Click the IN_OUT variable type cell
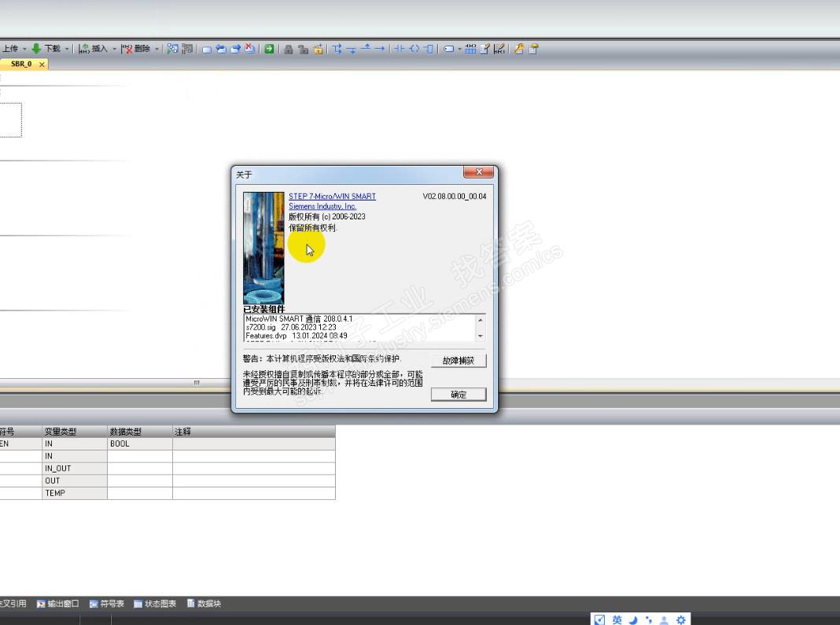This screenshot has width=840, height=625. pos(75,468)
